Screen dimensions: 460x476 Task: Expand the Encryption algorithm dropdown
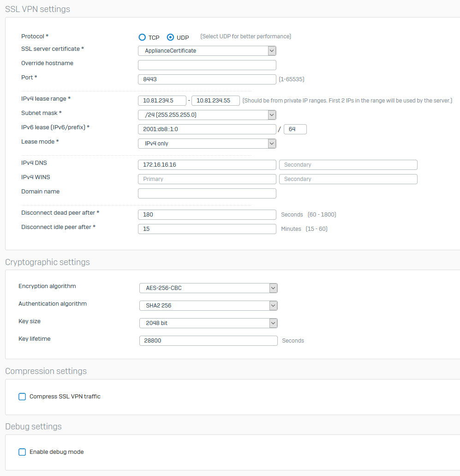point(208,288)
